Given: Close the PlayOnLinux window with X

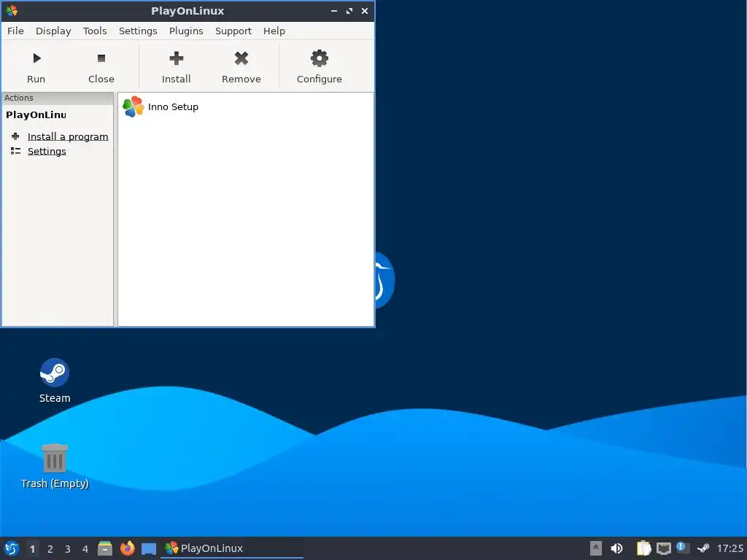Looking at the screenshot, I should tap(365, 10).
